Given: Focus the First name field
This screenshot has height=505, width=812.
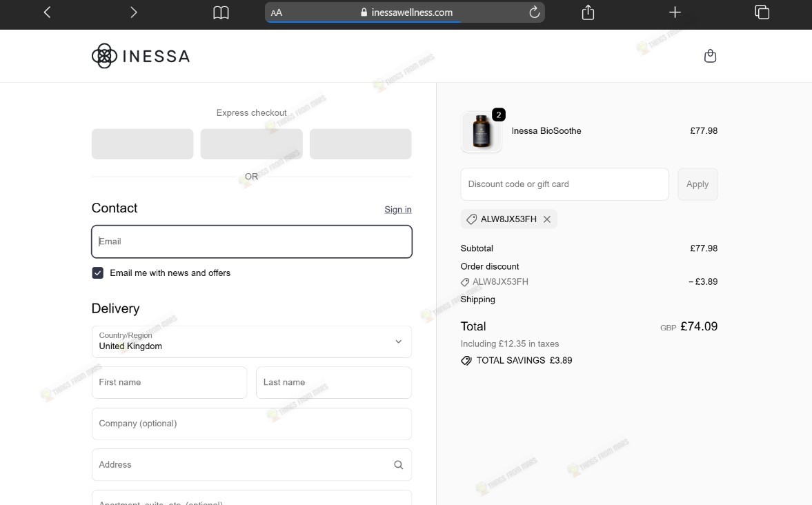Looking at the screenshot, I should [169, 383].
